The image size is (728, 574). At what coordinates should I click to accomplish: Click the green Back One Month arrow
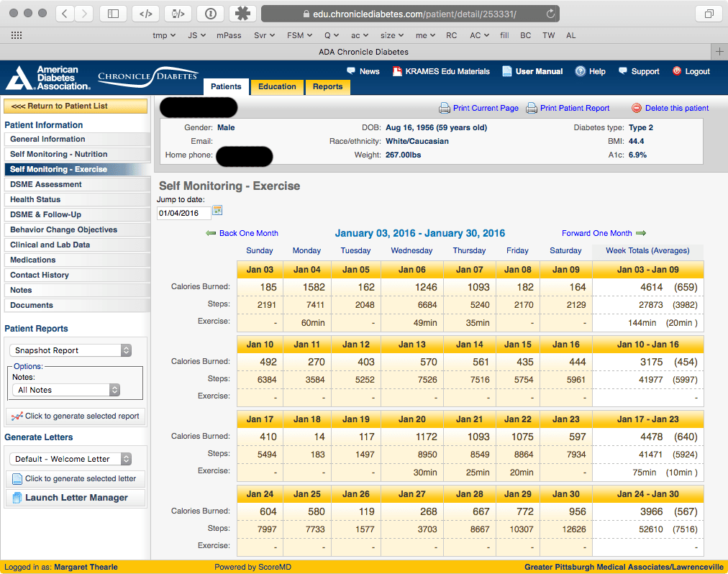click(211, 233)
